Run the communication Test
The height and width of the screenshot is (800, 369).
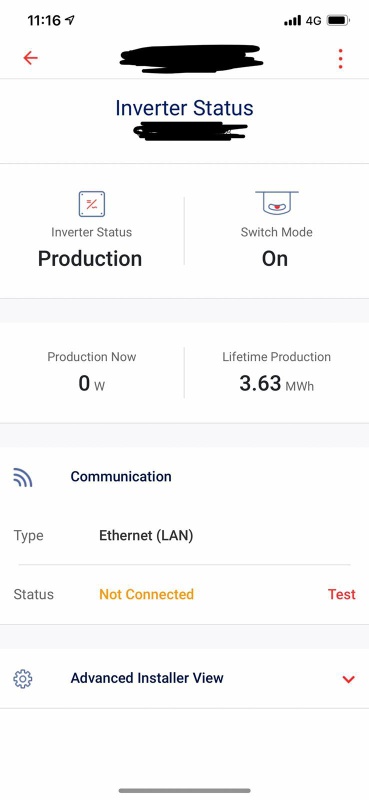pyautogui.click(x=341, y=594)
